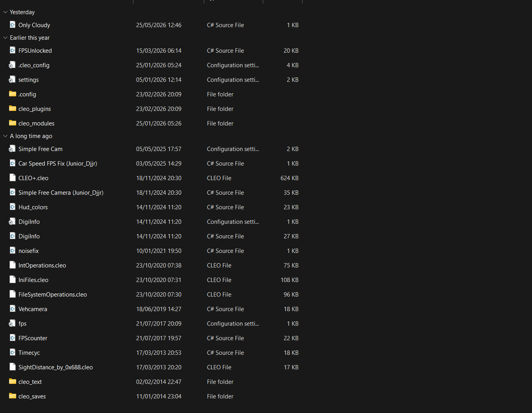Collapse the Yesterday group

(5, 12)
